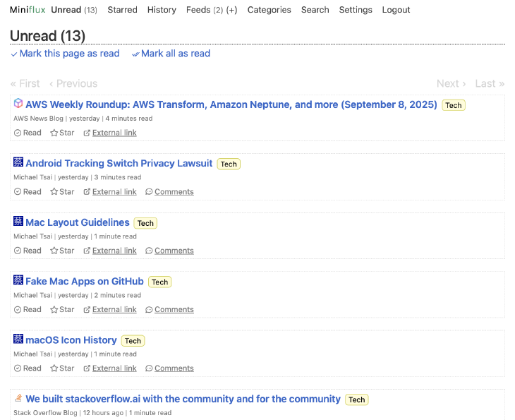
Task: Open We built stackoverflow.ai article
Action: point(183,399)
